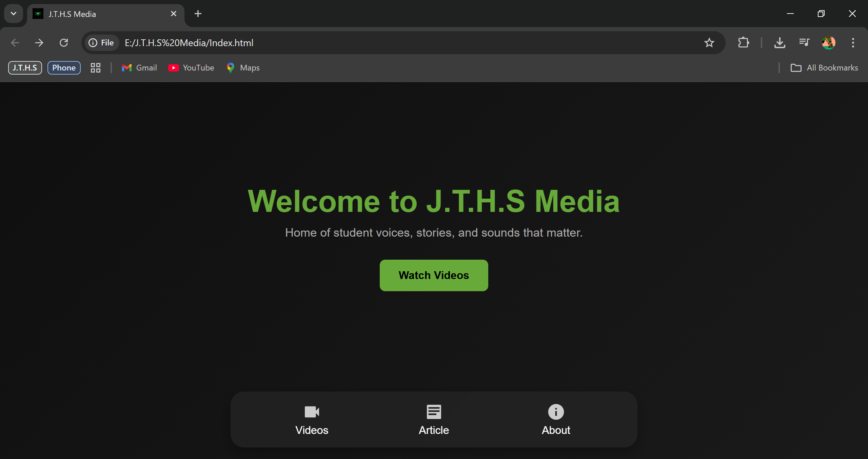Click the address bar URL
Screen dimensions: 868x459
coord(189,43)
